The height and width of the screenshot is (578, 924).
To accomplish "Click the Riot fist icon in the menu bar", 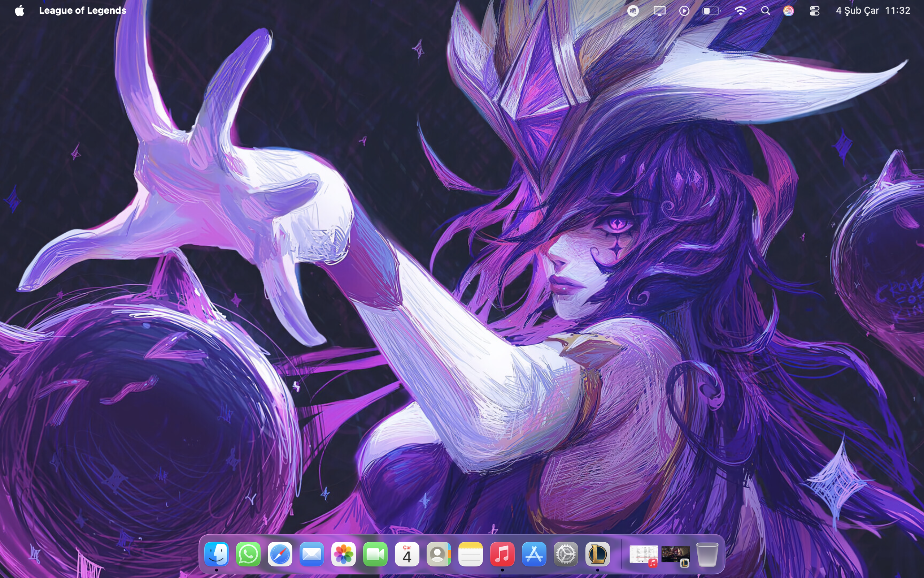I will point(633,11).
